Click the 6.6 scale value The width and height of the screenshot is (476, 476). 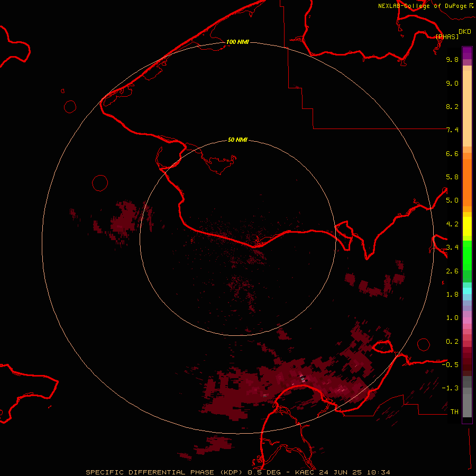452,153
